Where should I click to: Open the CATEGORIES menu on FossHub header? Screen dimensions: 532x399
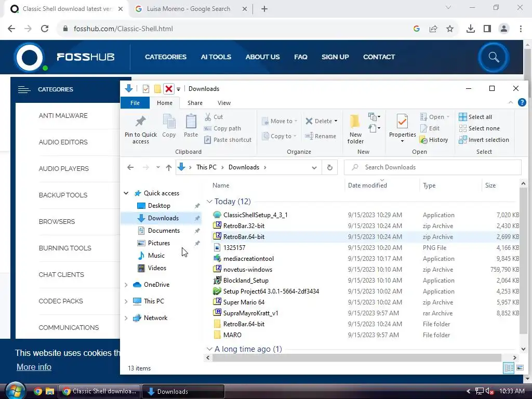click(x=166, y=57)
